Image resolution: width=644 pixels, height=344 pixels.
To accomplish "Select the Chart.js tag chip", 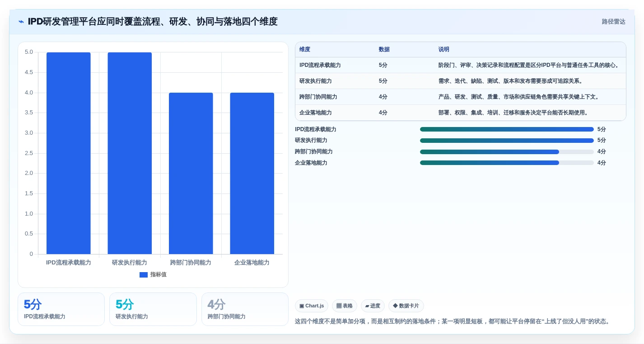I will click(312, 306).
